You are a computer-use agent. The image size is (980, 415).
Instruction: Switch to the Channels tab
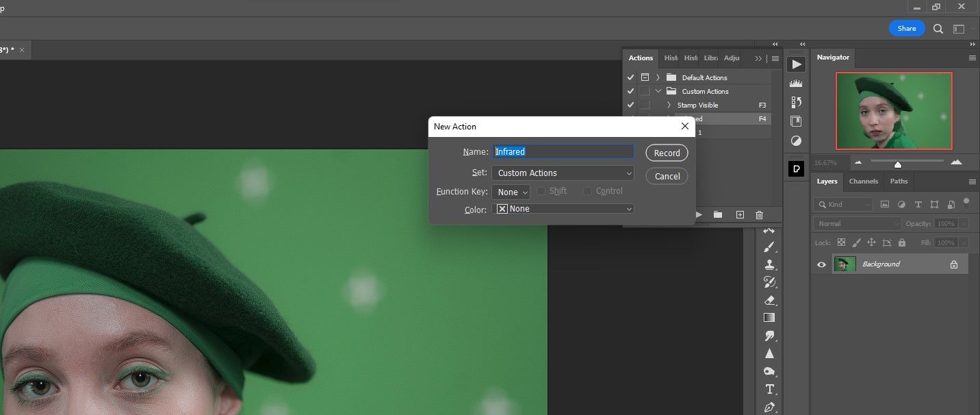864,181
